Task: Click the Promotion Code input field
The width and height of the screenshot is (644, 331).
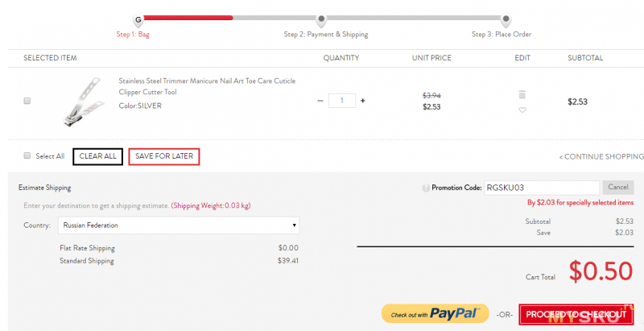Action: 542,188
